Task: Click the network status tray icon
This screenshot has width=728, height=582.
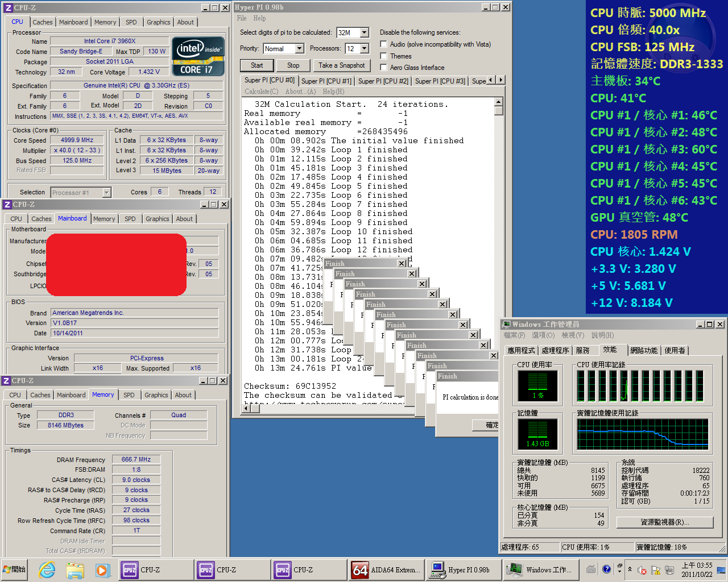Action: click(669, 570)
